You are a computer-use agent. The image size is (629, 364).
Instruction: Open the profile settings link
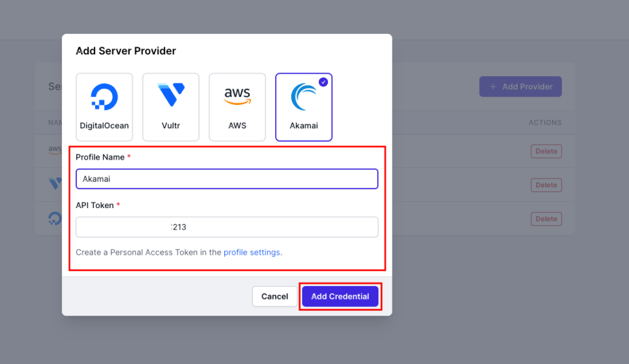(x=252, y=252)
